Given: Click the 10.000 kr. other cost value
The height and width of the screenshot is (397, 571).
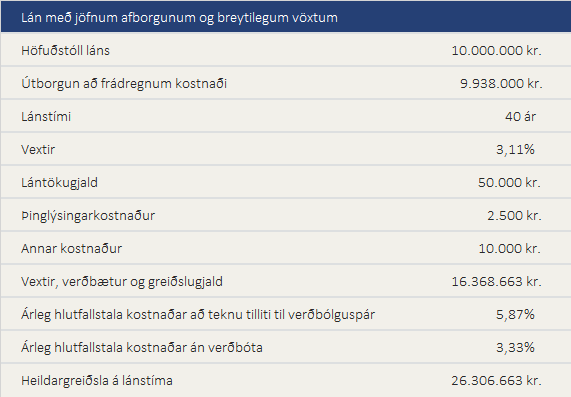Looking at the screenshot, I should (x=509, y=248).
